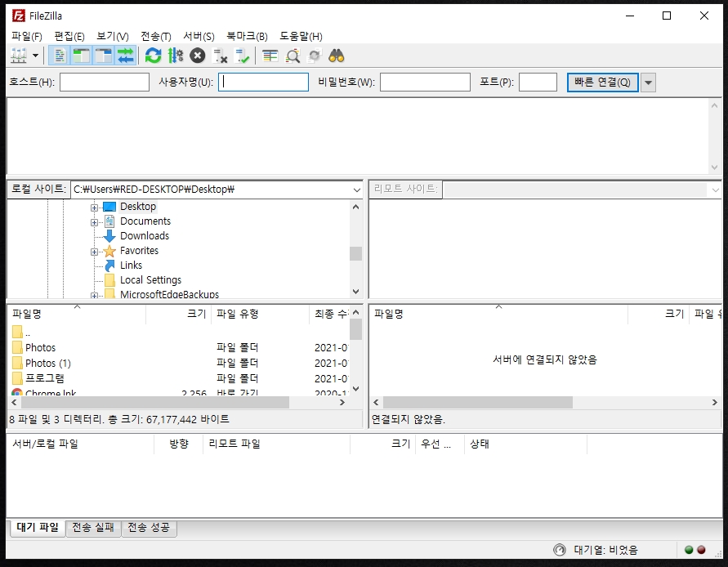Sort local files by 크기 column

click(179, 314)
